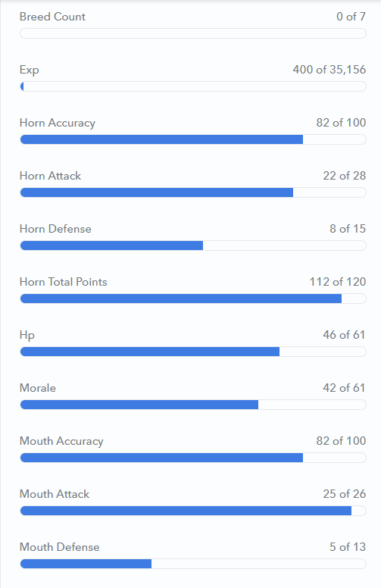381x588 pixels.
Task: Click the Morale progress bar
Action: click(193, 405)
